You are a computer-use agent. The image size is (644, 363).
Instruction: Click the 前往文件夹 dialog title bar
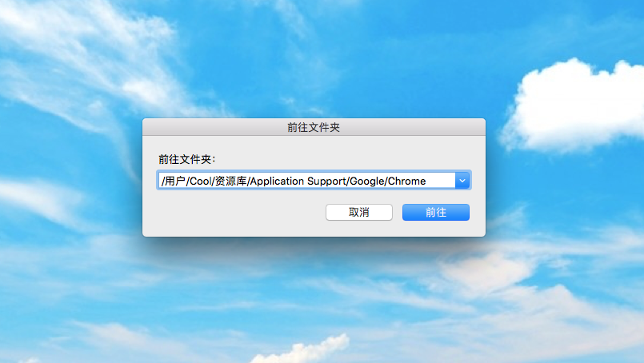point(314,127)
